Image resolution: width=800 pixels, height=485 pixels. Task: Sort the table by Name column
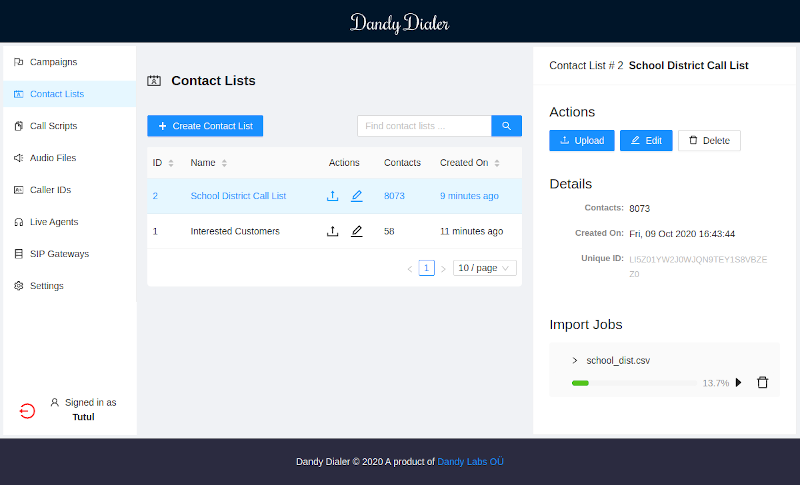point(224,163)
